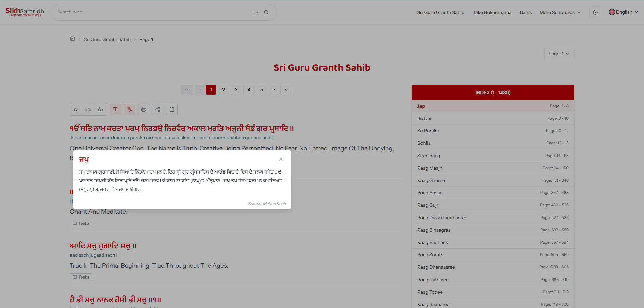Select Sohila in the index

493,143
